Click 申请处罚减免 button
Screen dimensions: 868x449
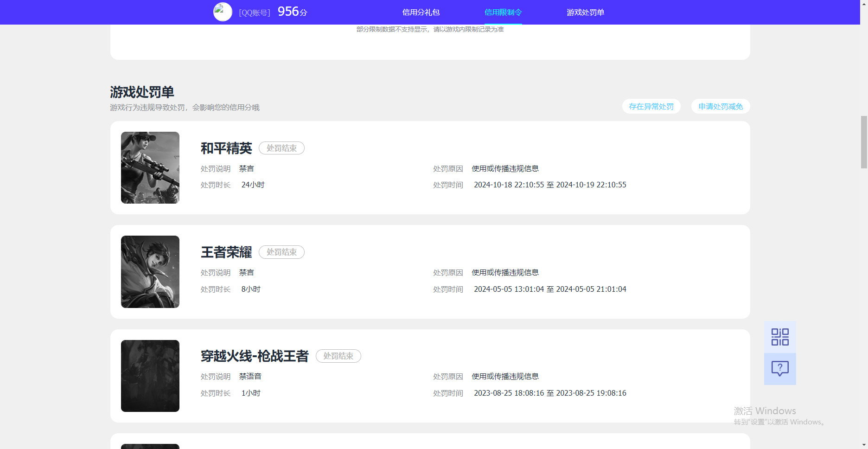point(721,106)
